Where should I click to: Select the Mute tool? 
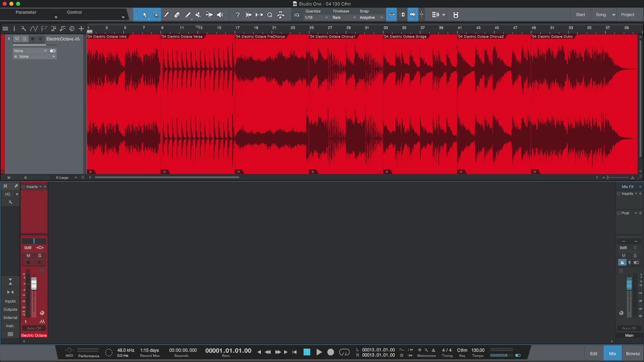pyautogui.click(x=198, y=15)
